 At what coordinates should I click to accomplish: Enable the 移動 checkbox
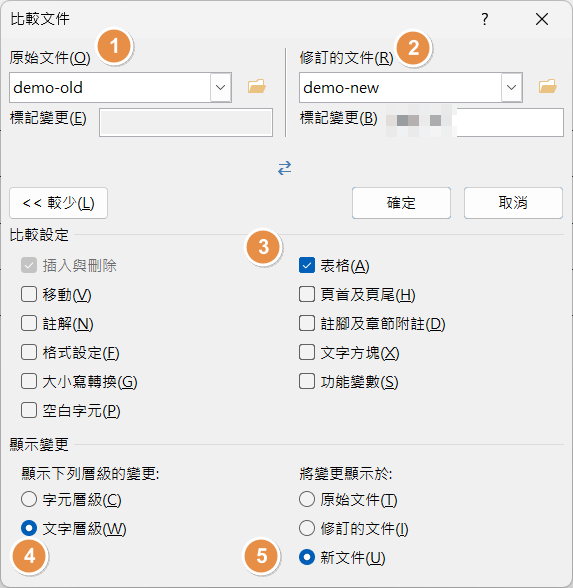point(29,294)
